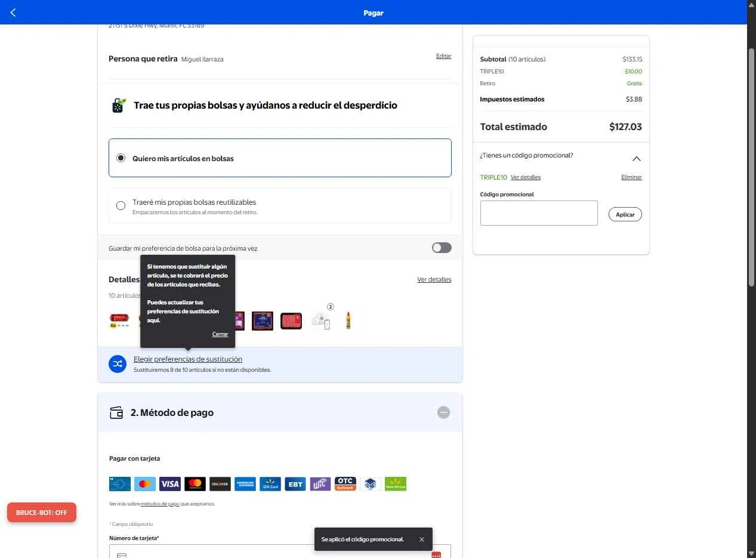
Task: Click the S3 card icon
Action: click(x=371, y=484)
